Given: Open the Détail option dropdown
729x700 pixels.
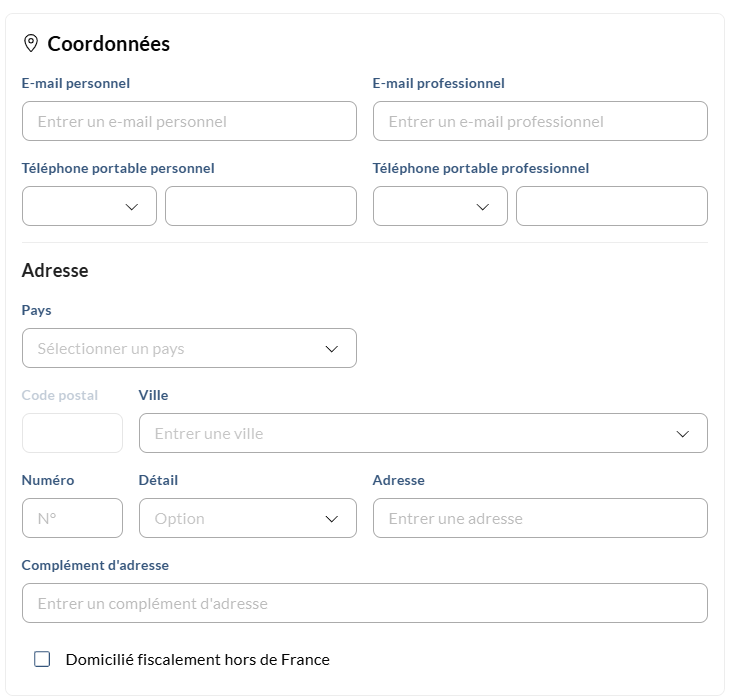Looking at the screenshot, I should tap(246, 518).
